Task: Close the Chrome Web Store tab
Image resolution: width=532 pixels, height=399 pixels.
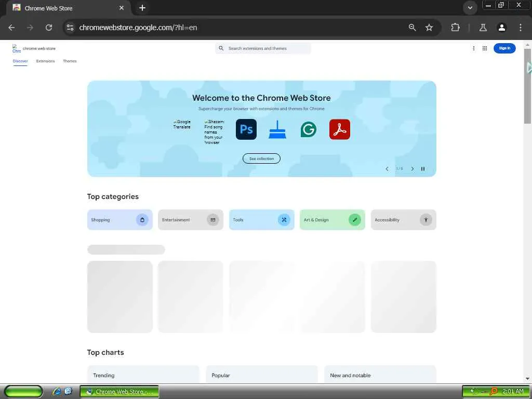Action: 122,8
